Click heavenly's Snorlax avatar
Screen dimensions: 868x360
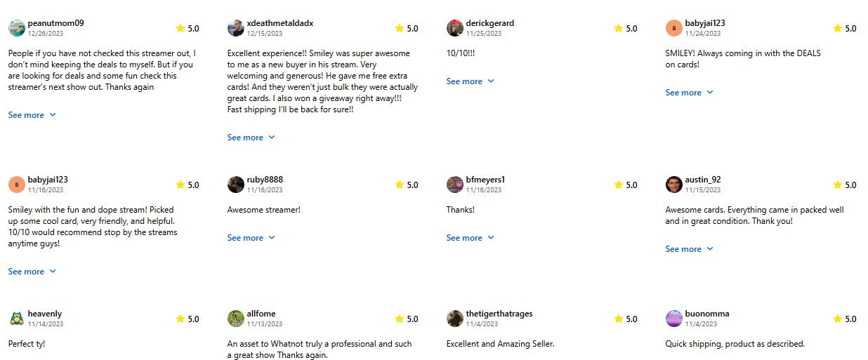17,319
